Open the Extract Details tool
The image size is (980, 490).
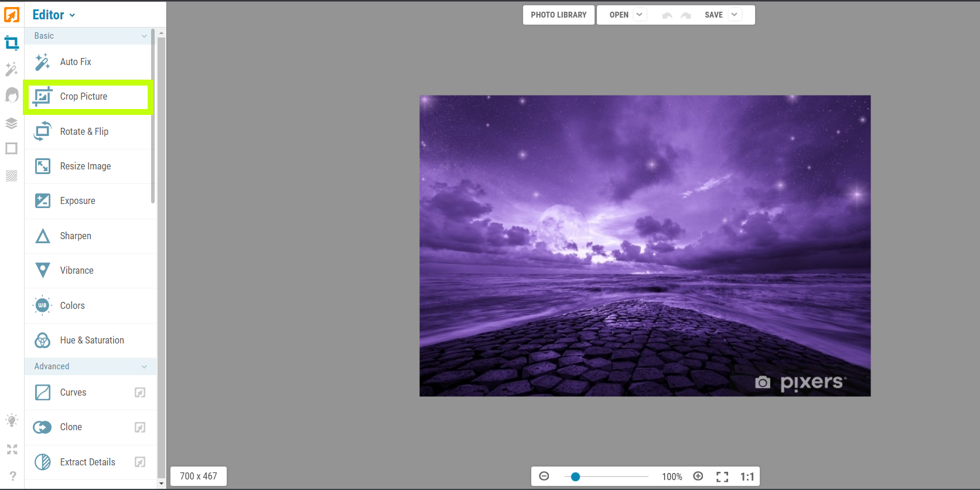(90, 462)
